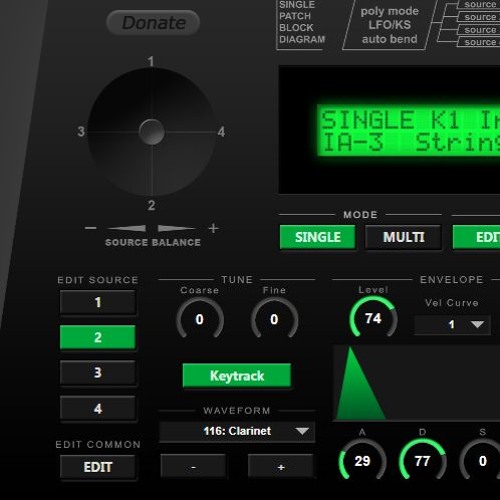Click previous waveform minus button

pyautogui.click(x=193, y=467)
